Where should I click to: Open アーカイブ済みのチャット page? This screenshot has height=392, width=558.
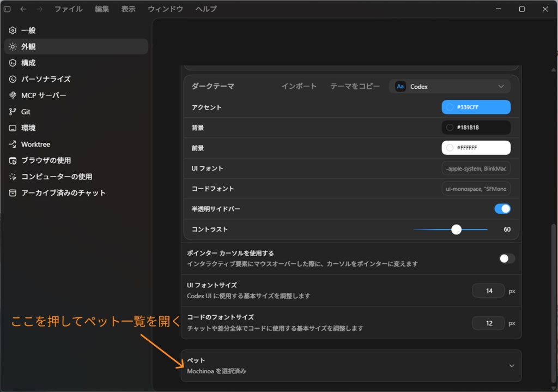[x=76, y=193]
